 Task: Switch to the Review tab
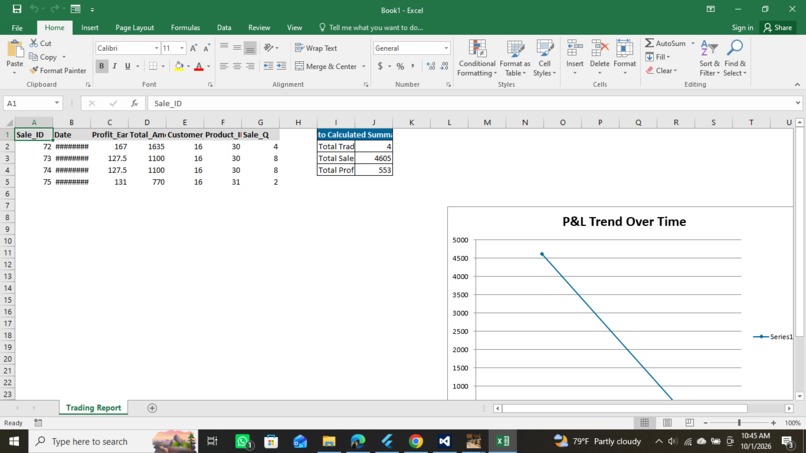pos(259,28)
